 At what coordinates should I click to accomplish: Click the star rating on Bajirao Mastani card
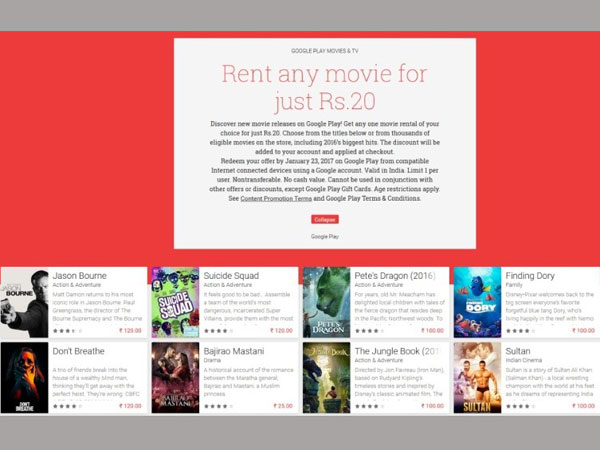(219, 406)
